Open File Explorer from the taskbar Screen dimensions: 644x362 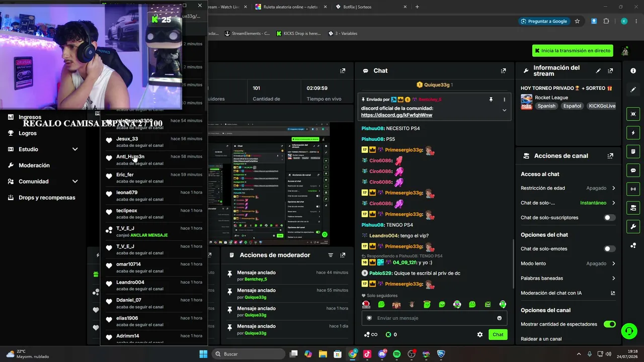tap(323, 354)
